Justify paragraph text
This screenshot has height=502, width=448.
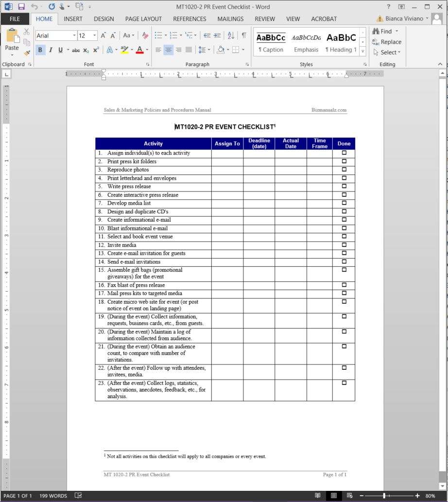tap(189, 50)
